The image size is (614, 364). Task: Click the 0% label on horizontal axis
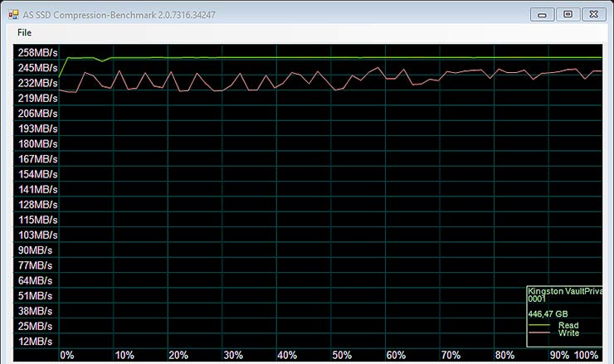[67, 355]
